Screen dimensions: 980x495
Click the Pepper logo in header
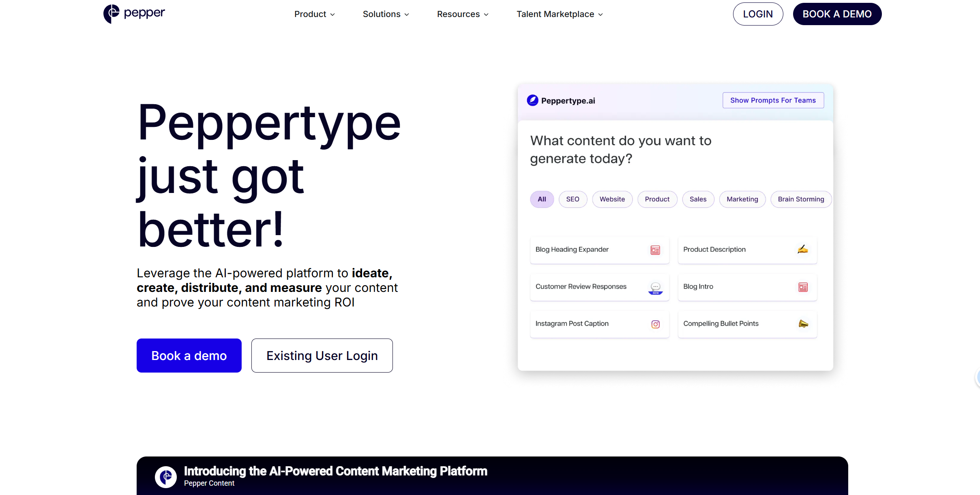click(x=134, y=14)
